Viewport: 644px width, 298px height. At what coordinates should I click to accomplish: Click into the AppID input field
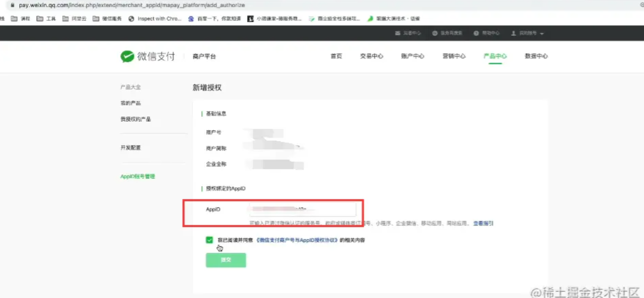coord(303,209)
